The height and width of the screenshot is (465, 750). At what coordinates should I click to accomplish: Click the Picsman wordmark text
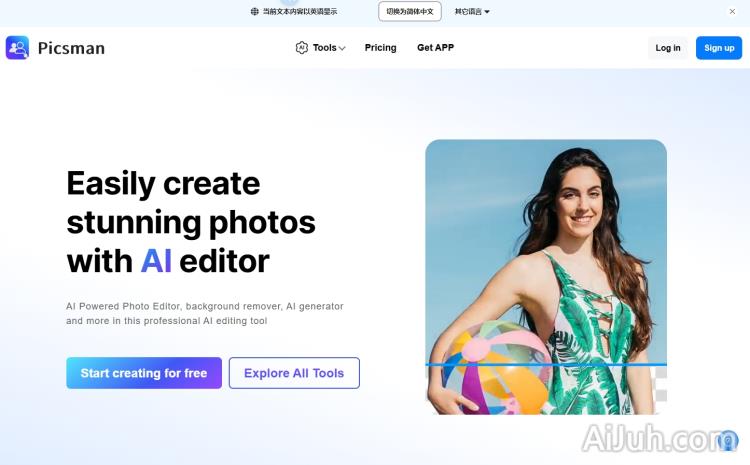[x=71, y=48]
